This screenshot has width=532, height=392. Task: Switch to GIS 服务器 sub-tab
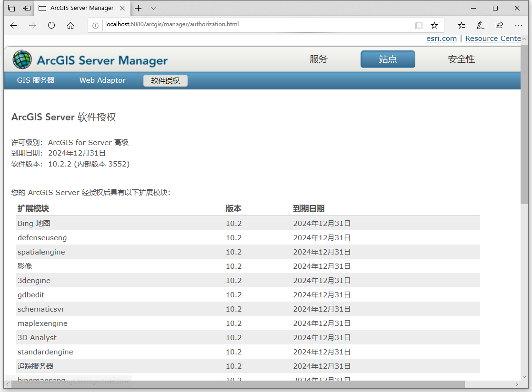[36, 80]
